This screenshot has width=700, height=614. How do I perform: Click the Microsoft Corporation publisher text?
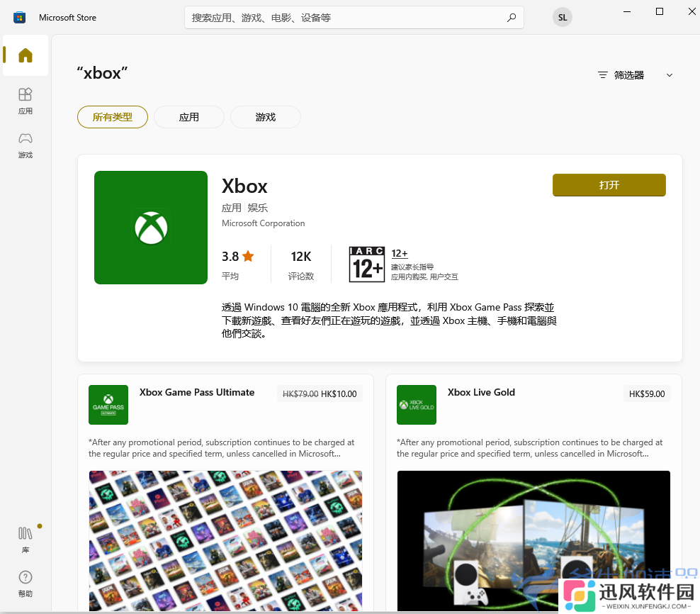264,223
